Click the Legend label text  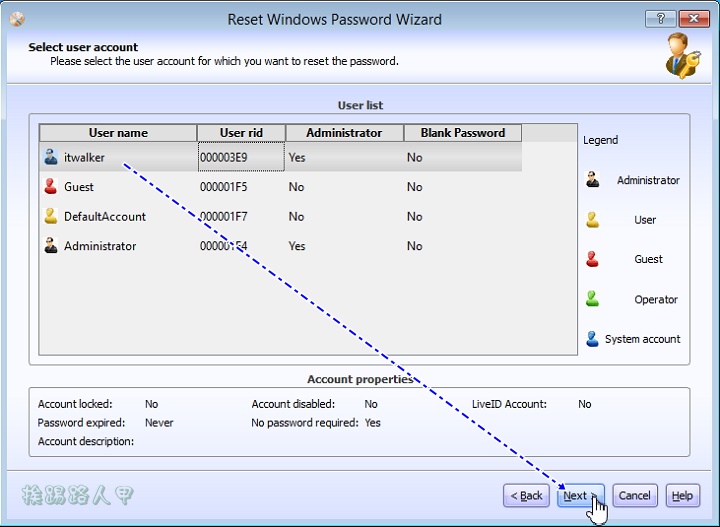(x=600, y=140)
